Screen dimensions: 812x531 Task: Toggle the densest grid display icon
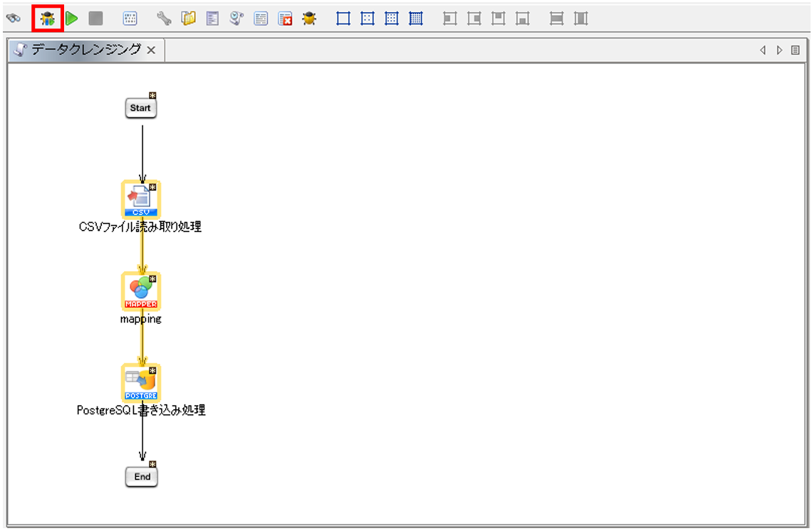click(416, 19)
